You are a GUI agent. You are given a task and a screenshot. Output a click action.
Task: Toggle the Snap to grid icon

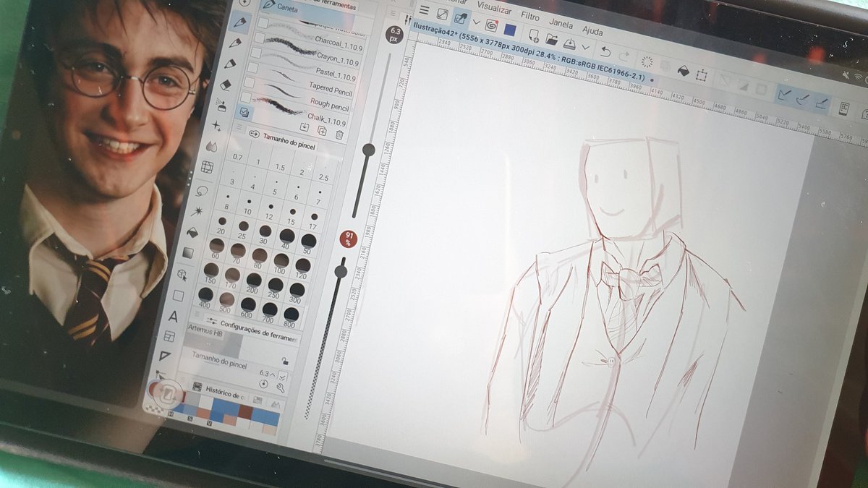click(x=821, y=102)
